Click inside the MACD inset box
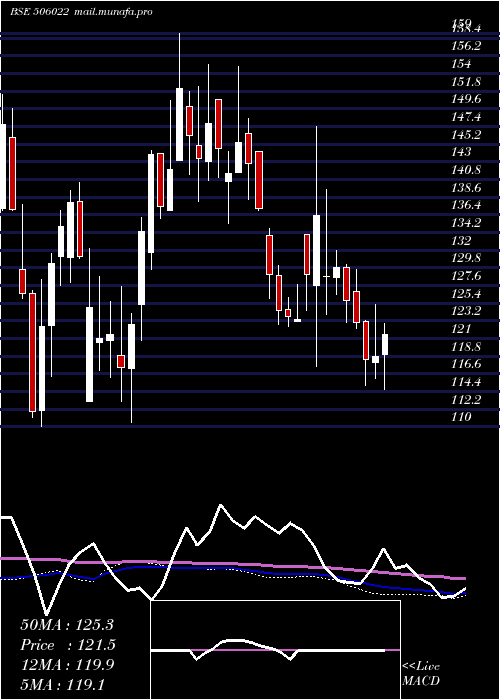500x700 pixels. pyautogui.click(x=275, y=650)
